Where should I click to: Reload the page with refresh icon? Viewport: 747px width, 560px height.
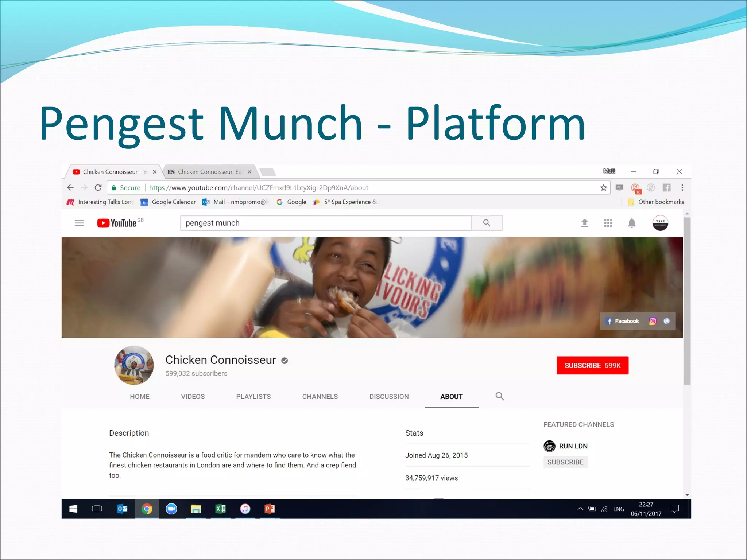pyautogui.click(x=98, y=188)
